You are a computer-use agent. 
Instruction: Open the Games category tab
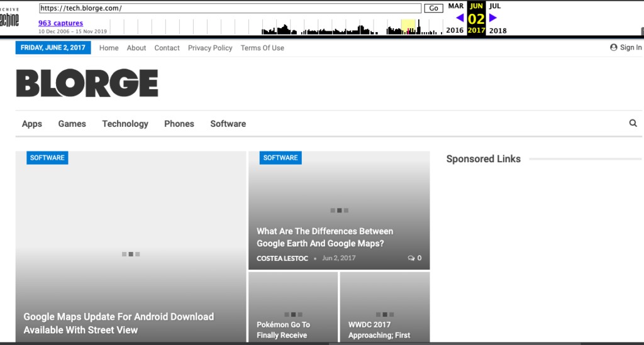pyautogui.click(x=72, y=124)
